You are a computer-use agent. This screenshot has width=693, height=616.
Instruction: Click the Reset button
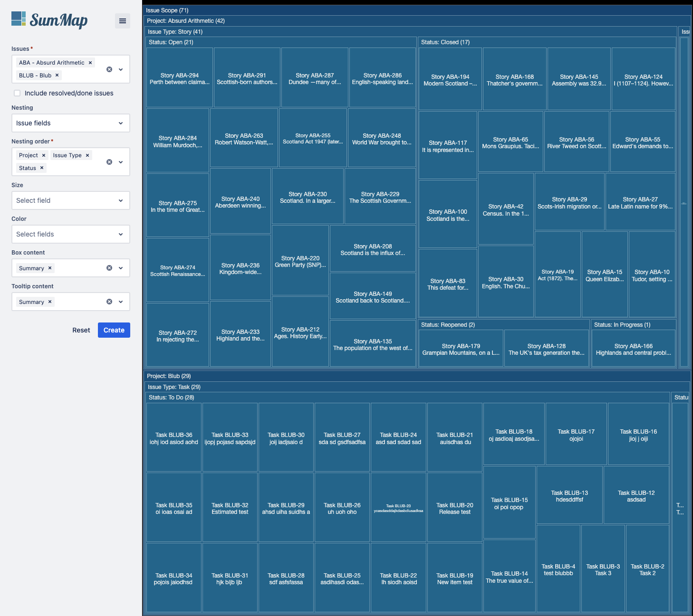pyautogui.click(x=81, y=330)
